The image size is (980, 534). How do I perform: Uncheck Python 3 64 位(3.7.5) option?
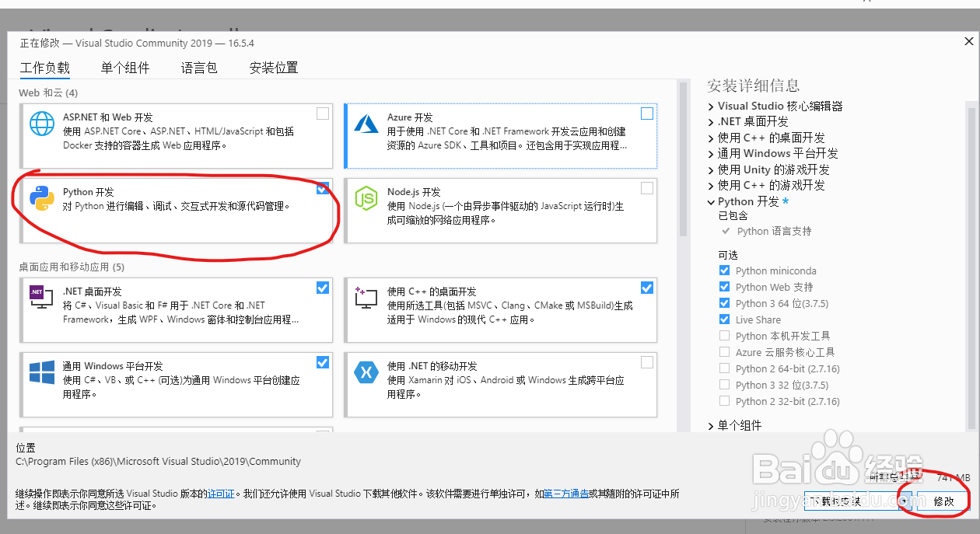(725, 303)
